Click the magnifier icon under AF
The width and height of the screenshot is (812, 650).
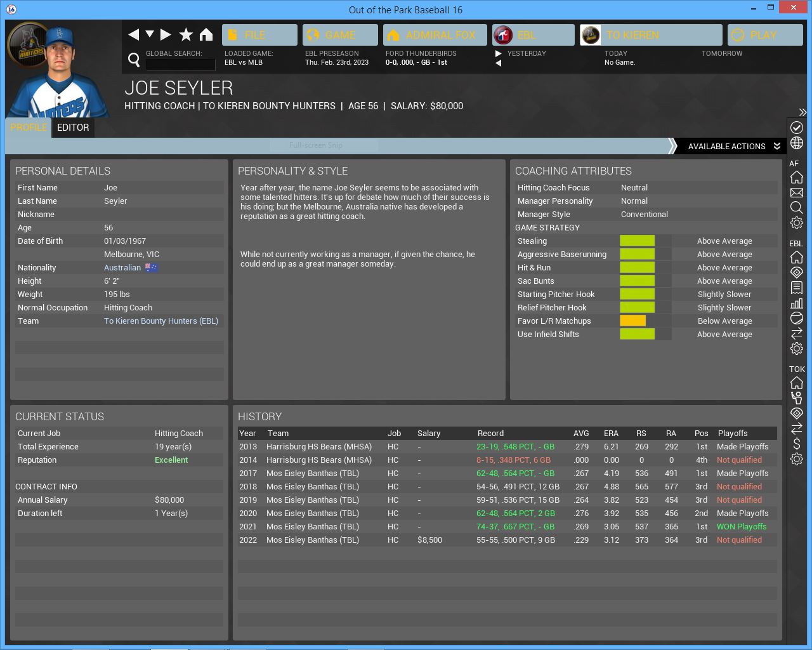797,208
